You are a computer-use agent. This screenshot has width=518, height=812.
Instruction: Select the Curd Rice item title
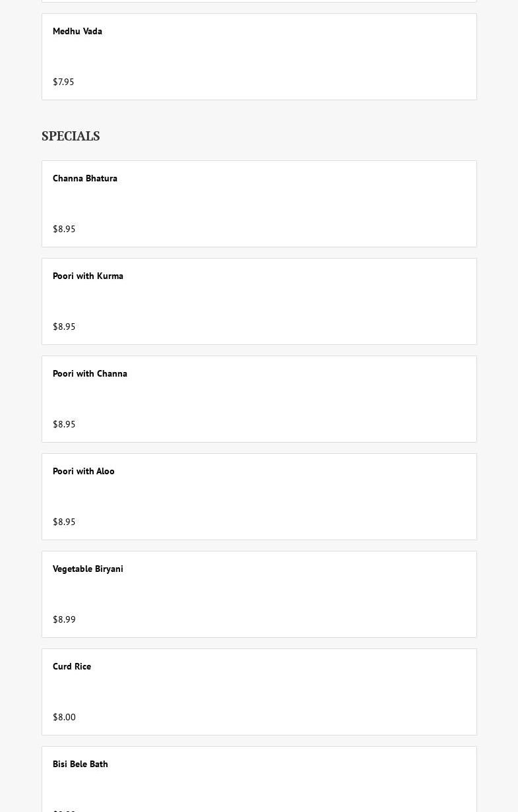click(x=72, y=666)
